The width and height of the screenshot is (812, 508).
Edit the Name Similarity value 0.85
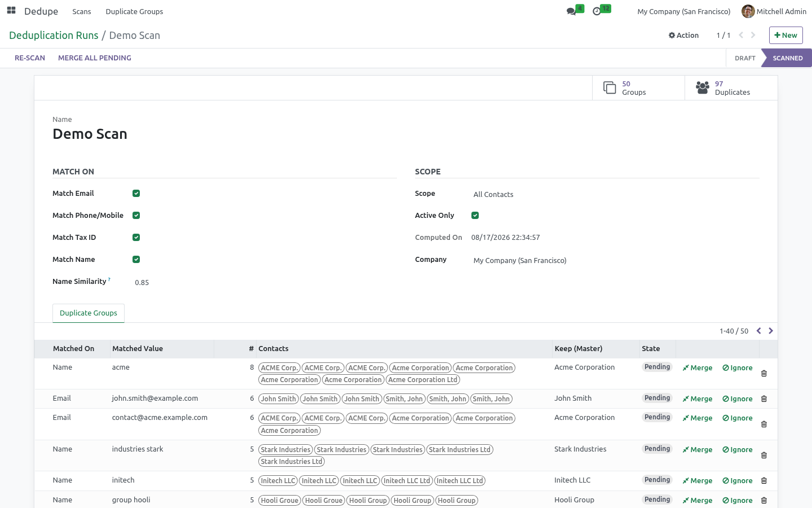click(265, 282)
